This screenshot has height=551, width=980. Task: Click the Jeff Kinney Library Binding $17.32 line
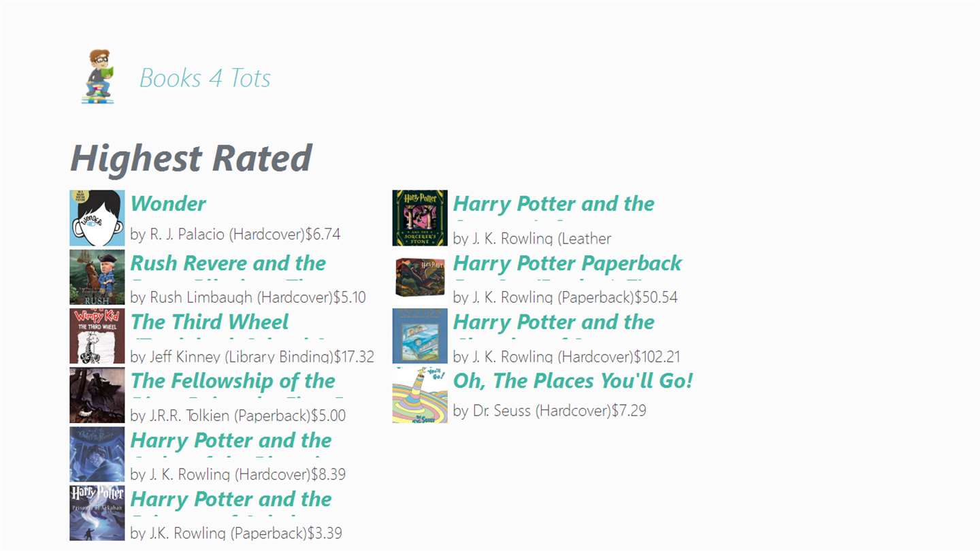click(x=252, y=356)
